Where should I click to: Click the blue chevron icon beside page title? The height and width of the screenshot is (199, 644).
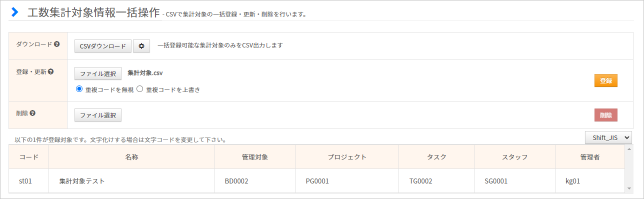coord(15,12)
